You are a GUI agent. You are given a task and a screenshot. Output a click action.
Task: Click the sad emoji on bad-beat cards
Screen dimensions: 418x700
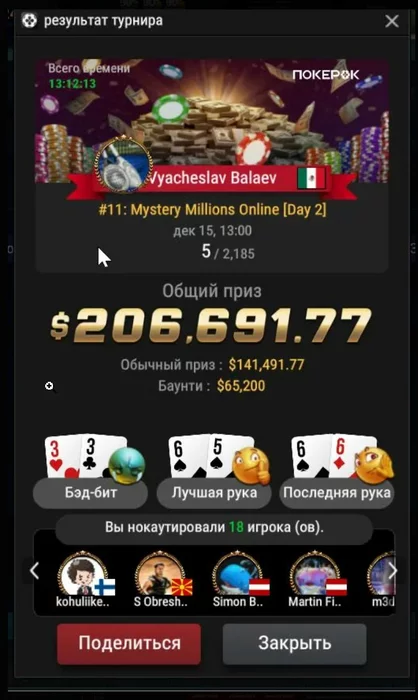coord(127,466)
